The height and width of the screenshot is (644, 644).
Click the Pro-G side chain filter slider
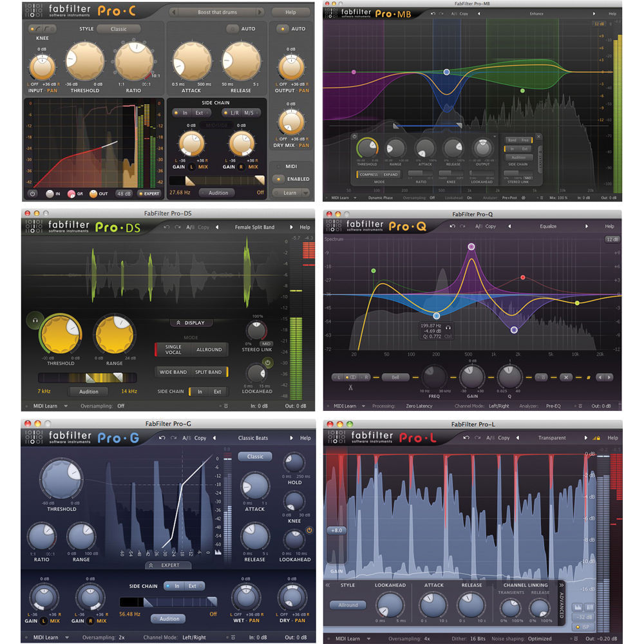(x=169, y=601)
